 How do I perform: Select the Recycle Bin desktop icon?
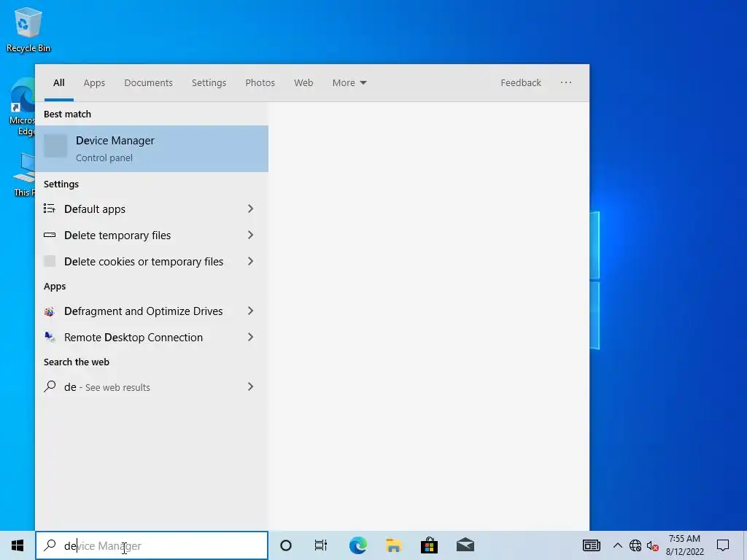click(x=28, y=30)
